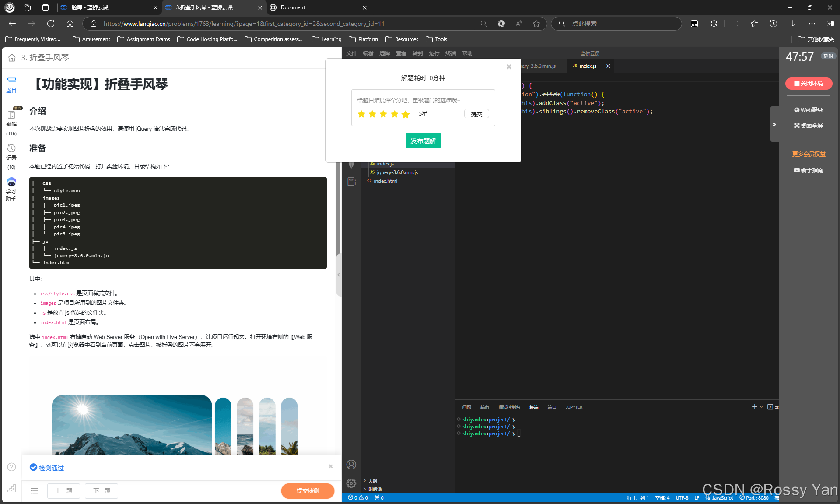Screen dimensions: 840x504
Task: Click the accounts icon in editor sidebar
Action: 351,465
